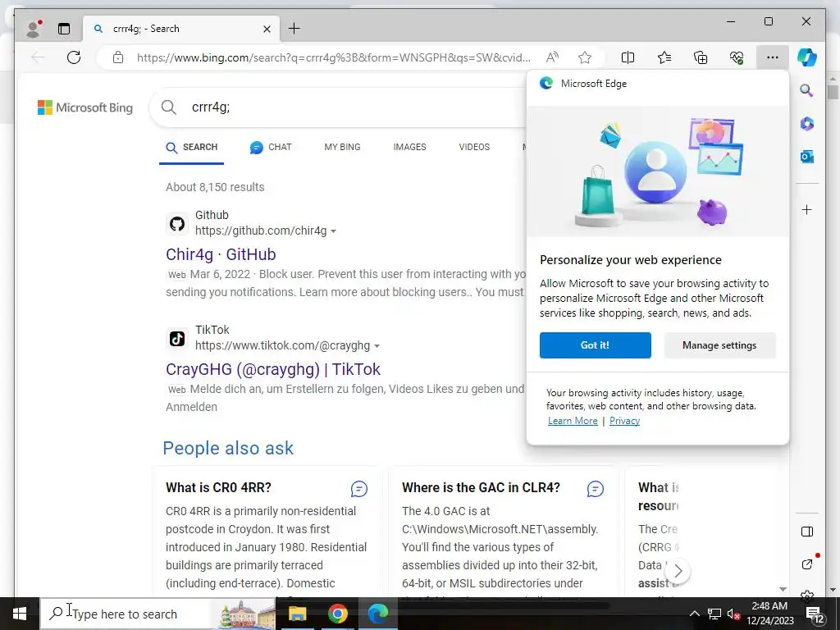
Task: Advance People also ask carousel arrow
Action: tap(678, 571)
